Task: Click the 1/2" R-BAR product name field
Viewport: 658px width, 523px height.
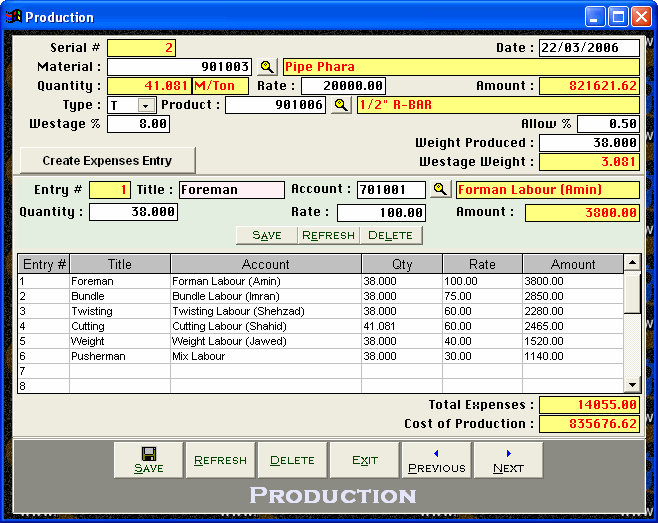Action: [498, 105]
